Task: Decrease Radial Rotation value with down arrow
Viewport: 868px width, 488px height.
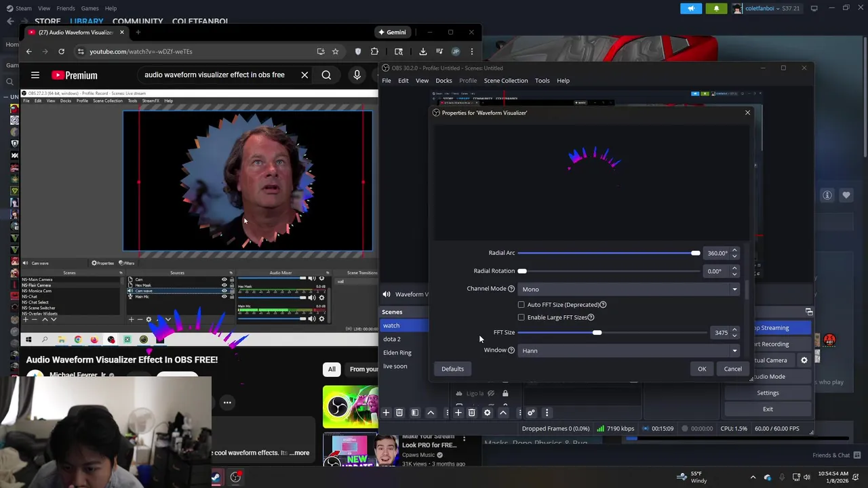Action: pos(734,274)
